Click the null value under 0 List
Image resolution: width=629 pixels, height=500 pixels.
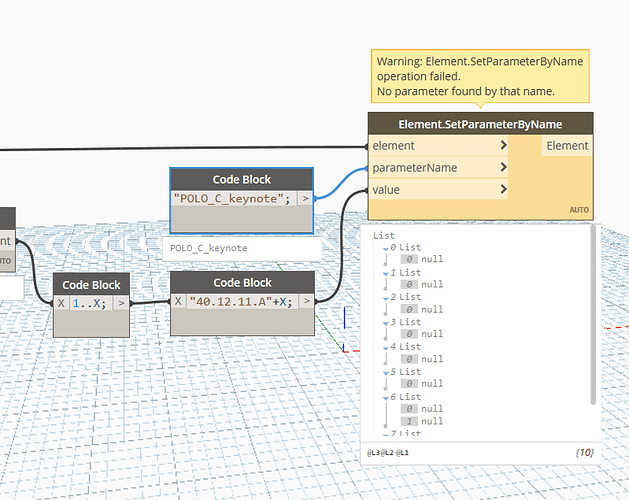point(432,259)
